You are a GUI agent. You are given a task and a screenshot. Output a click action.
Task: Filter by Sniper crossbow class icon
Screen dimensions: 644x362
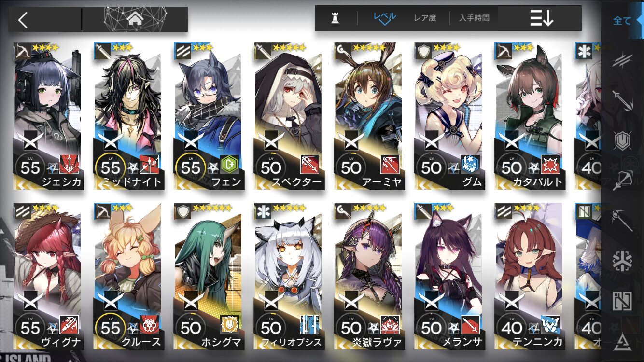pyautogui.click(x=623, y=181)
